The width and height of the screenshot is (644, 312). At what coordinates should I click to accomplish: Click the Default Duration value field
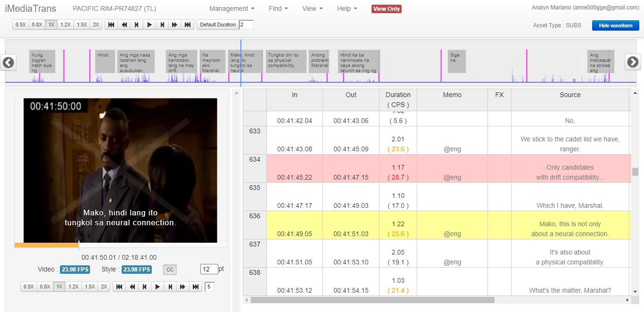[x=246, y=25]
